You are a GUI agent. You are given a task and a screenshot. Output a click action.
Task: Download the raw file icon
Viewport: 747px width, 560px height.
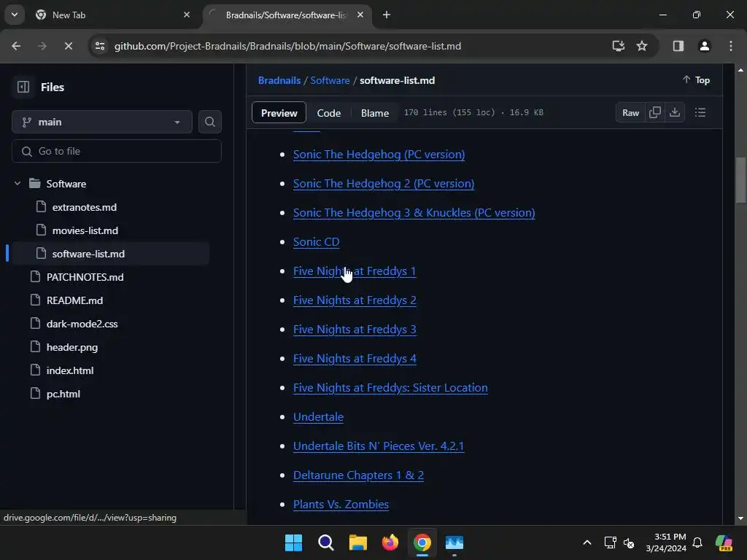coord(675,112)
